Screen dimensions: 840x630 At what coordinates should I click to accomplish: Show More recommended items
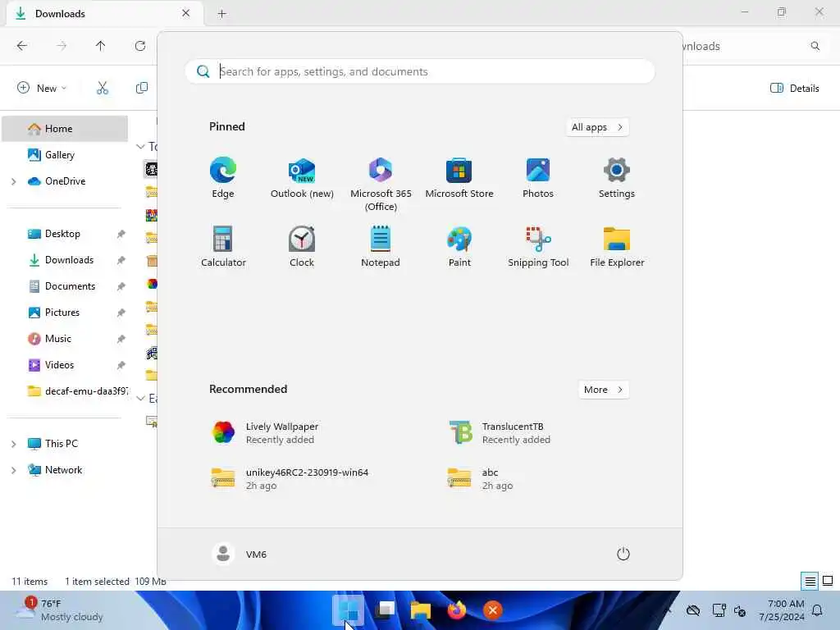pos(604,390)
